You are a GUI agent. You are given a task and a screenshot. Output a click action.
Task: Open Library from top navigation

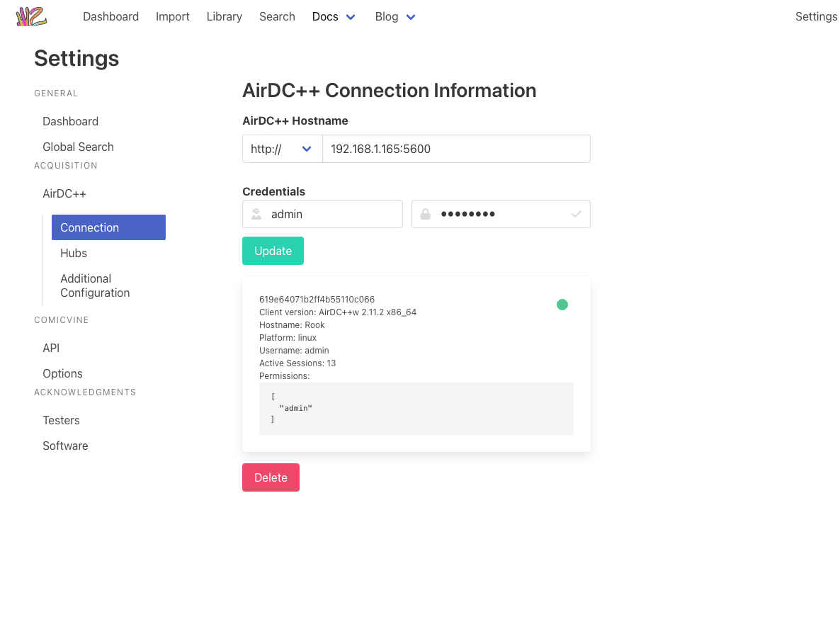[x=225, y=16]
